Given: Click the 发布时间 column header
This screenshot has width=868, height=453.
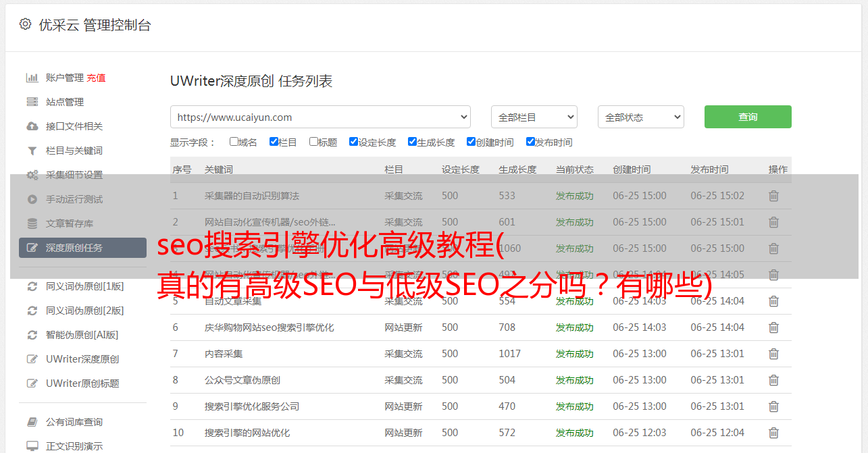Looking at the screenshot, I should (709, 169).
